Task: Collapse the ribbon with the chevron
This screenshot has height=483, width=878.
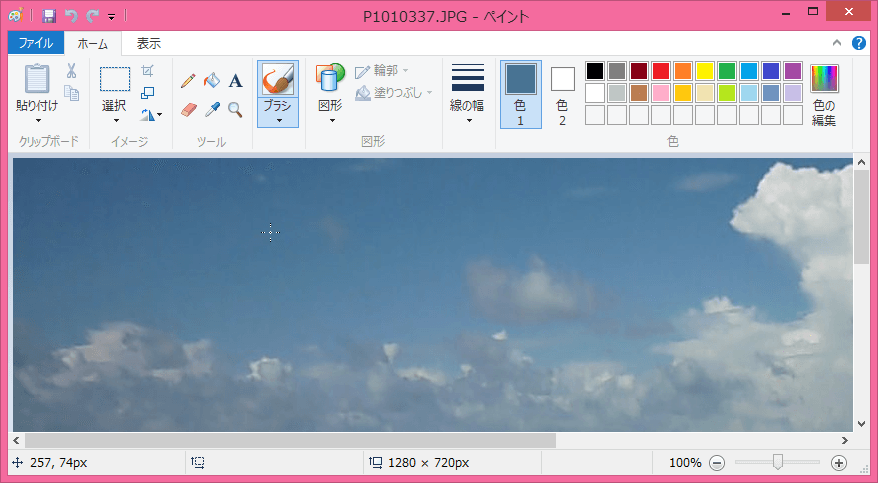Action: coord(837,43)
